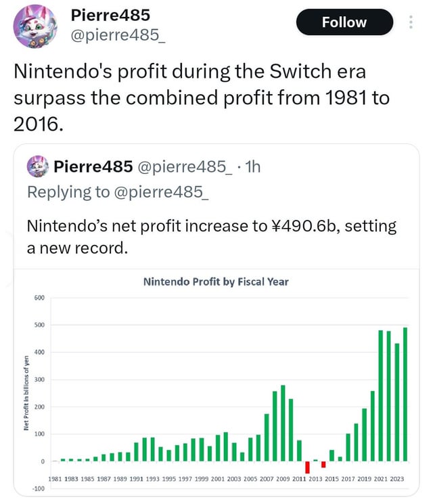Click the main tweet text about Switch era

click(x=202, y=97)
